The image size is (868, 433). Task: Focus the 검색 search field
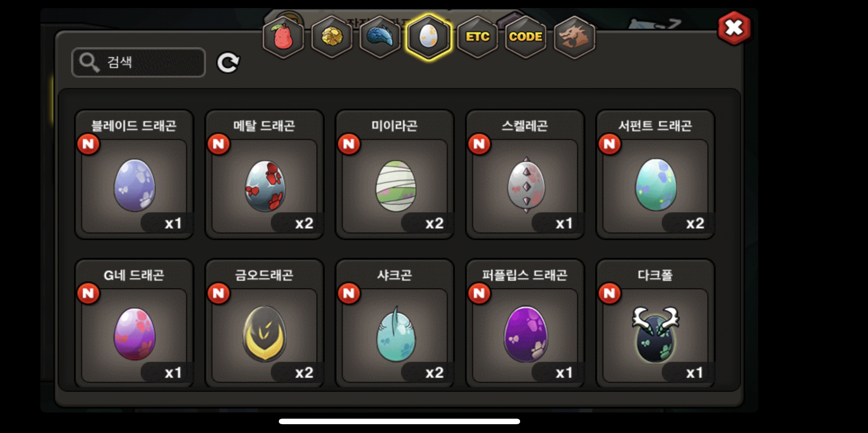[x=138, y=62]
